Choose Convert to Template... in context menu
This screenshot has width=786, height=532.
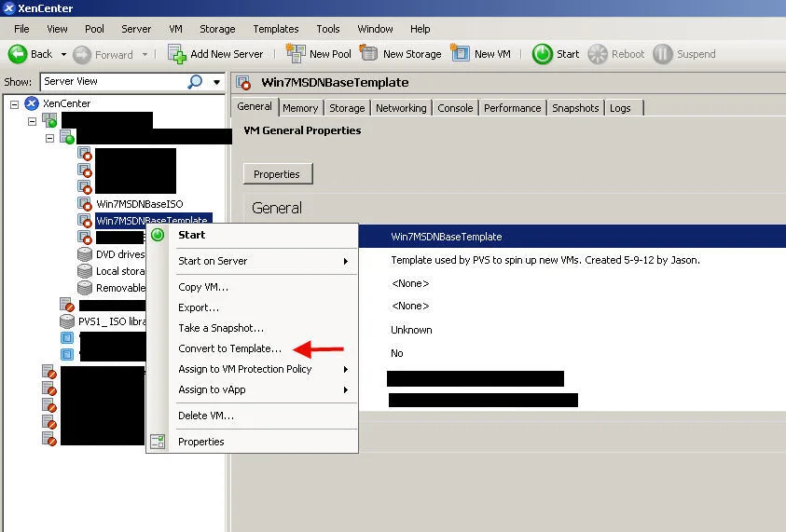coord(253,348)
